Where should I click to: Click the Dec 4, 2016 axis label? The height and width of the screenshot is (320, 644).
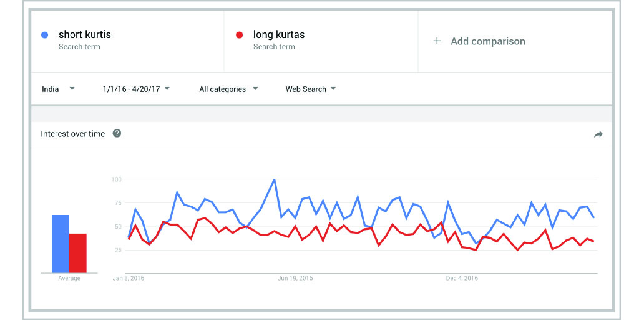pos(461,278)
